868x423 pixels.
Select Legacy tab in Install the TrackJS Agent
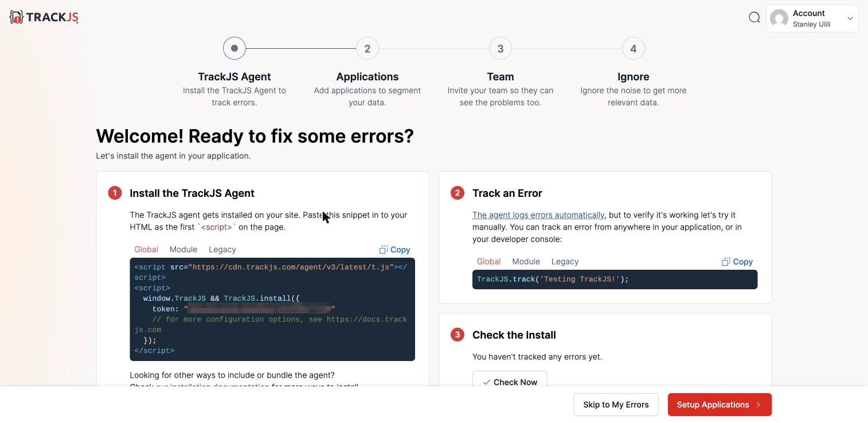222,249
